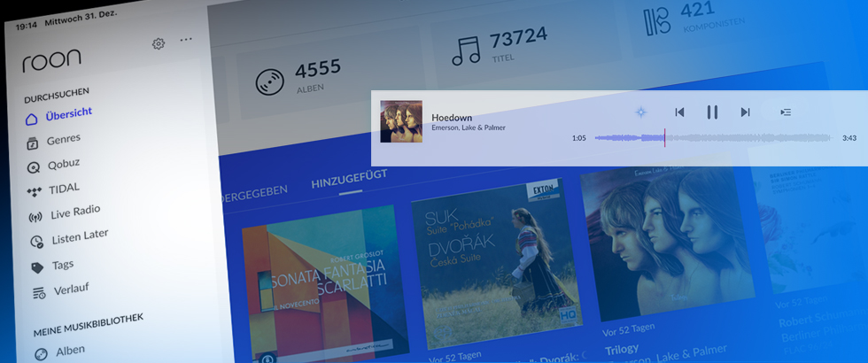Seek in the Hoedown waveform progress bar
Screen dimensions: 868x363
pyautogui.click(x=713, y=138)
